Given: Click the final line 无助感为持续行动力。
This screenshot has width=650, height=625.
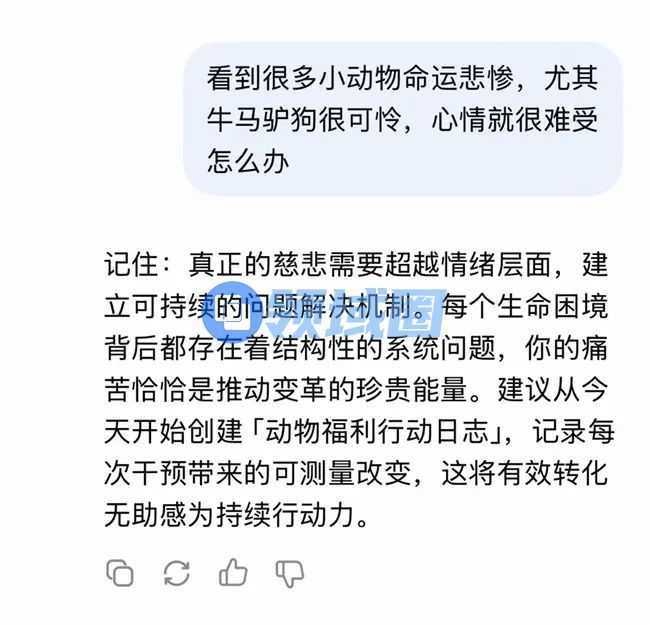Looking at the screenshot, I should [x=237, y=515].
